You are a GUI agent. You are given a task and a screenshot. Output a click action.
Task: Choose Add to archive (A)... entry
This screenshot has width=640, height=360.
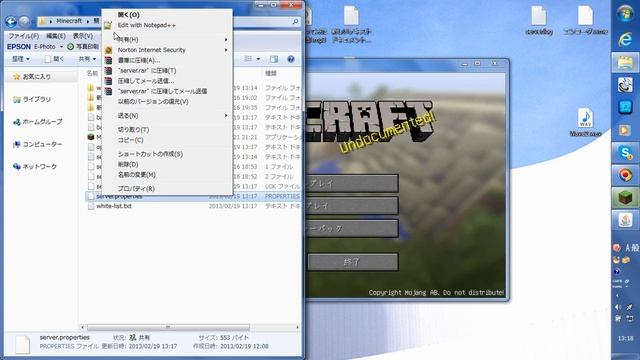click(167, 60)
